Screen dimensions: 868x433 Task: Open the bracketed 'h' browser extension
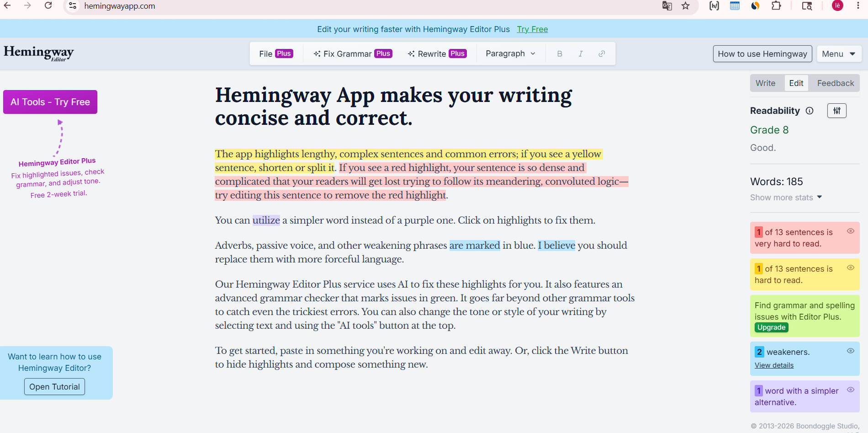tap(714, 5)
